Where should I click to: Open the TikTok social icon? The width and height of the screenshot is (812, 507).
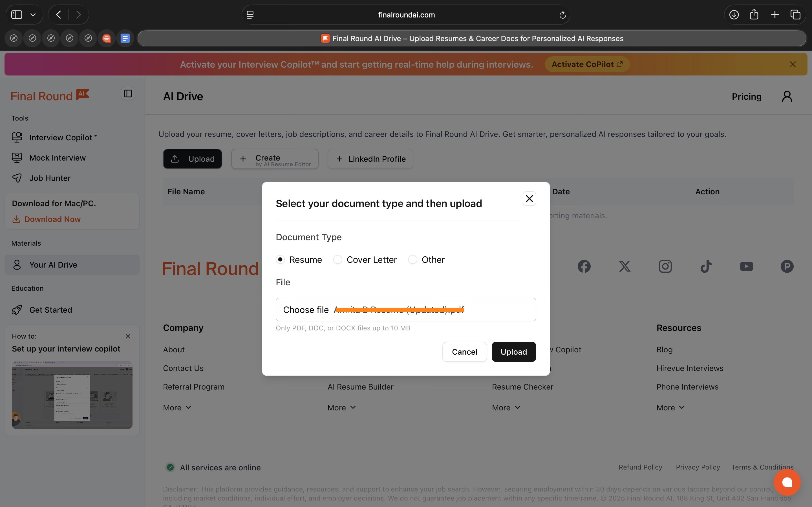[x=706, y=266]
